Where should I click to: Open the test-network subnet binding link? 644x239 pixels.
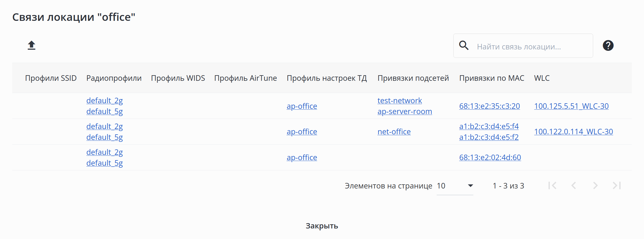399,100
